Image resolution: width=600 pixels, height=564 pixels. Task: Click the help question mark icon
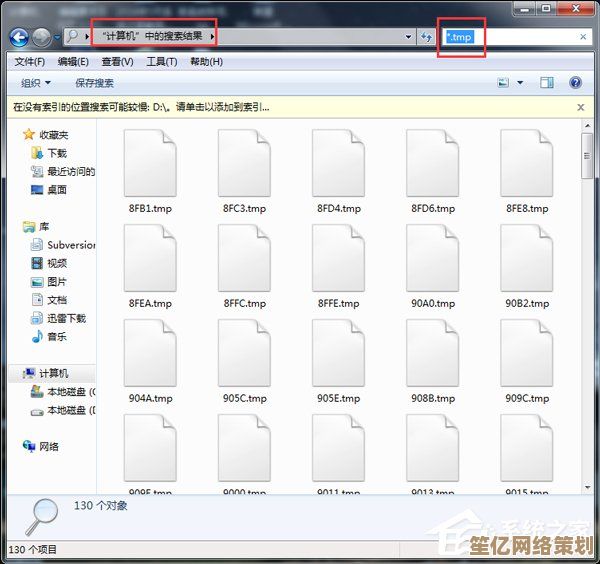[576, 83]
